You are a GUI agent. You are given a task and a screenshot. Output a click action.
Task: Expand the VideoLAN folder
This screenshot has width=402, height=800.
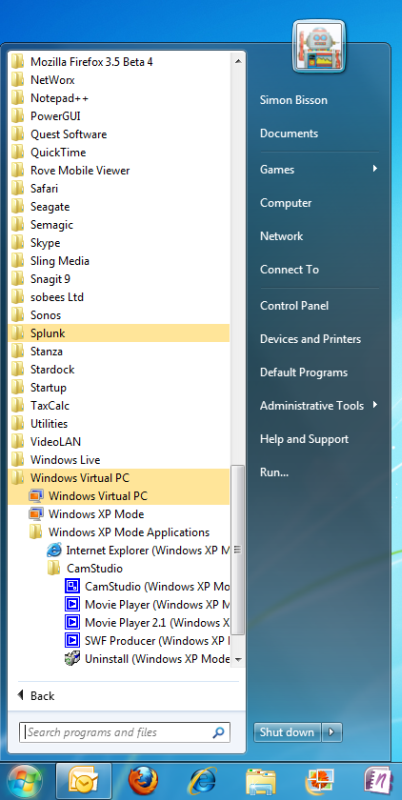coord(119,442)
